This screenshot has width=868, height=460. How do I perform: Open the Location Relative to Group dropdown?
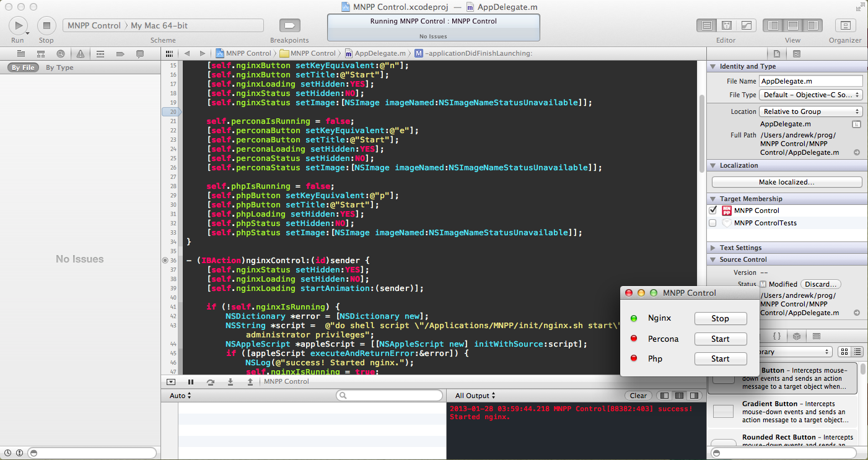pyautogui.click(x=811, y=111)
